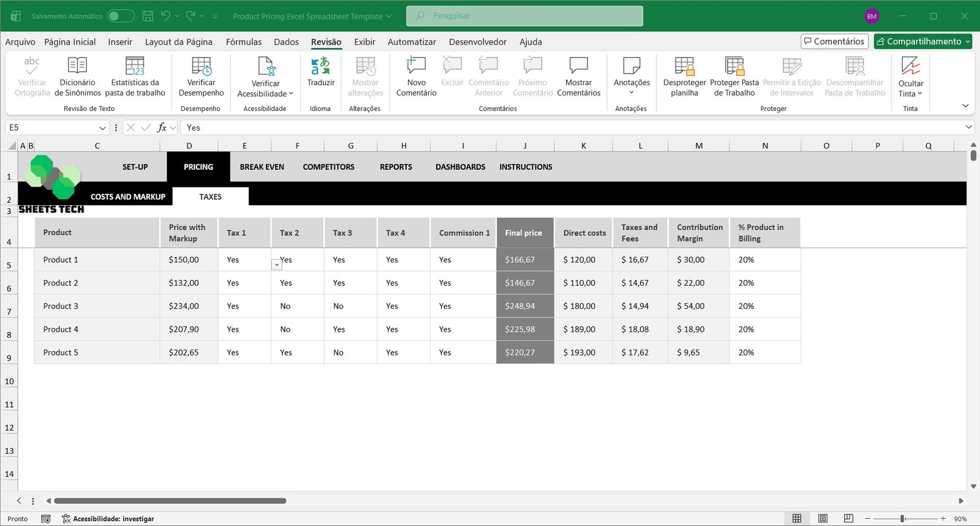
Task: Open the Dados ribbon tab
Action: (x=286, y=42)
